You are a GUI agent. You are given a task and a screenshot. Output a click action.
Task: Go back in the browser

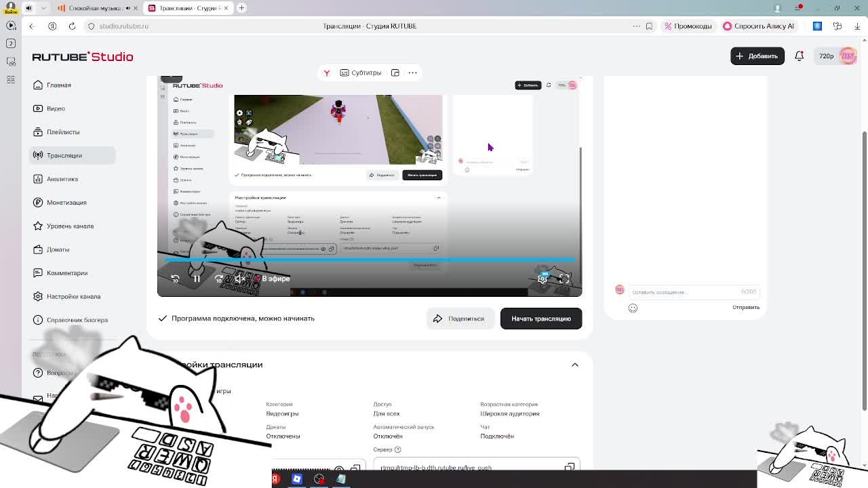pos(31,26)
